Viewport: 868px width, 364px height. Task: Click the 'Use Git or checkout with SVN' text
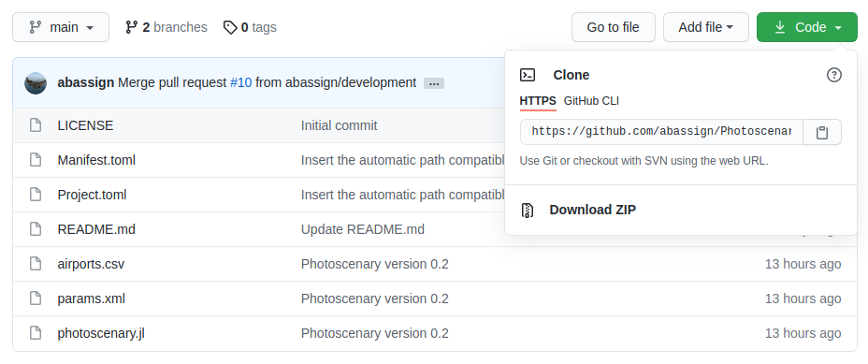[644, 161]
